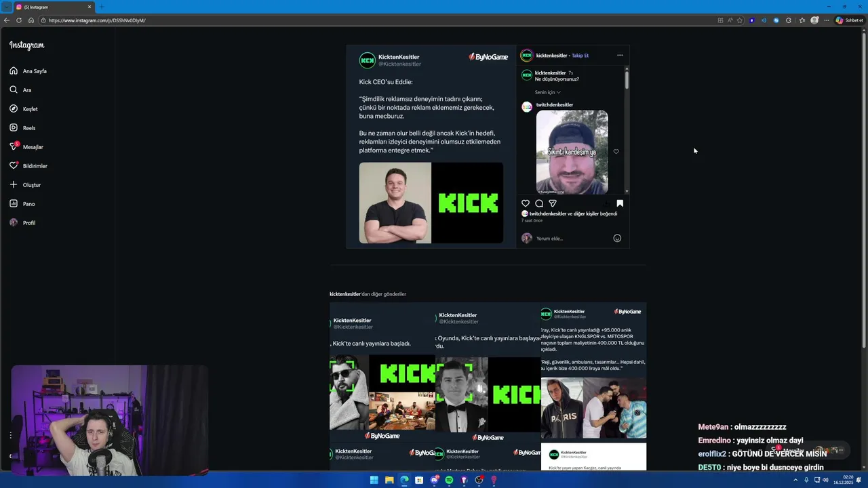
Task: Reload the Instagram page
Action: [19, 20]
